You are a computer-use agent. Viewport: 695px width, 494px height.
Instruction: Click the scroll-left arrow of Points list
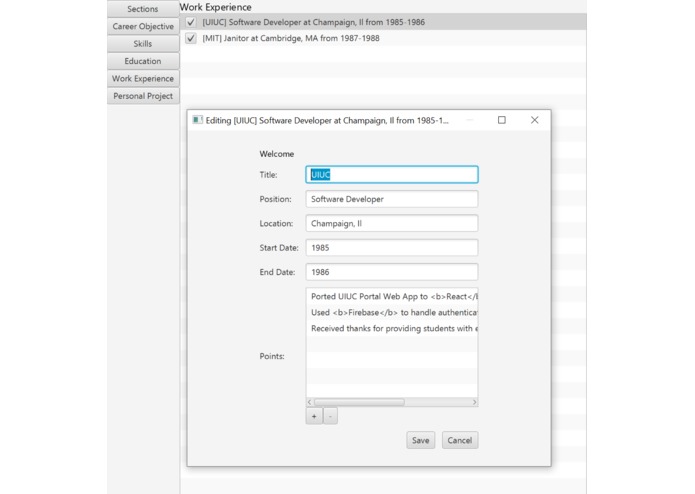[x=310, y=402]
